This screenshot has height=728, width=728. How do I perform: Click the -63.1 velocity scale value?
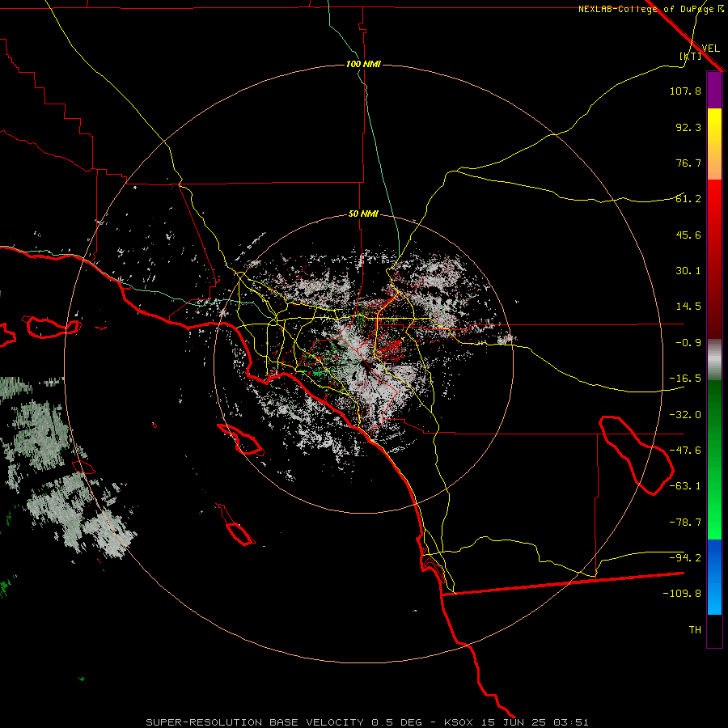[685, 486]
